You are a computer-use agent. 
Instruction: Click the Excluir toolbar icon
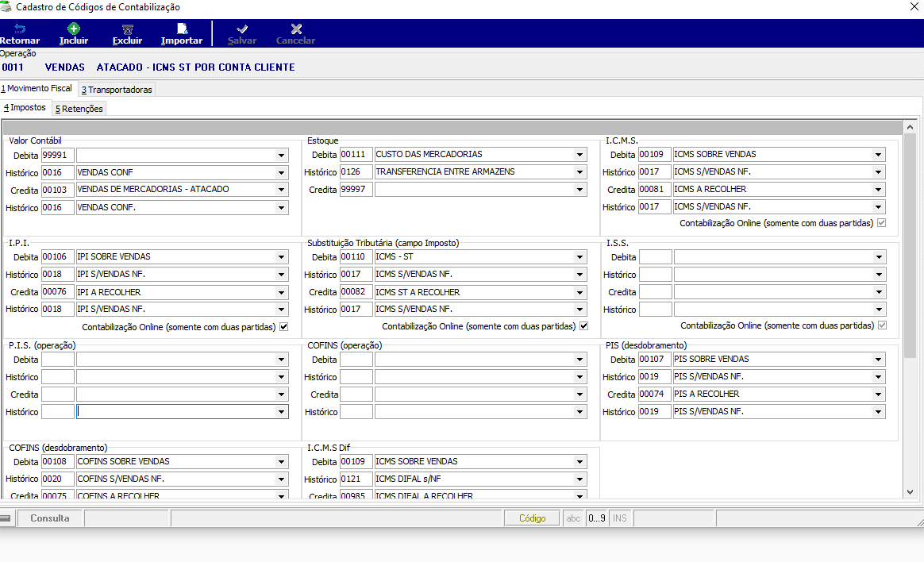[x=127, y=29]
